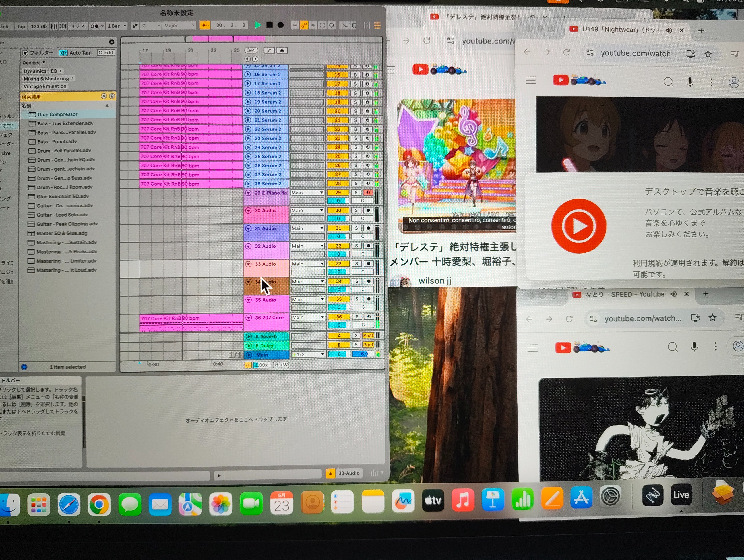The image size is (744, 560).
Task: Expand the Devices filter group
Action: [x=34, y=63]
